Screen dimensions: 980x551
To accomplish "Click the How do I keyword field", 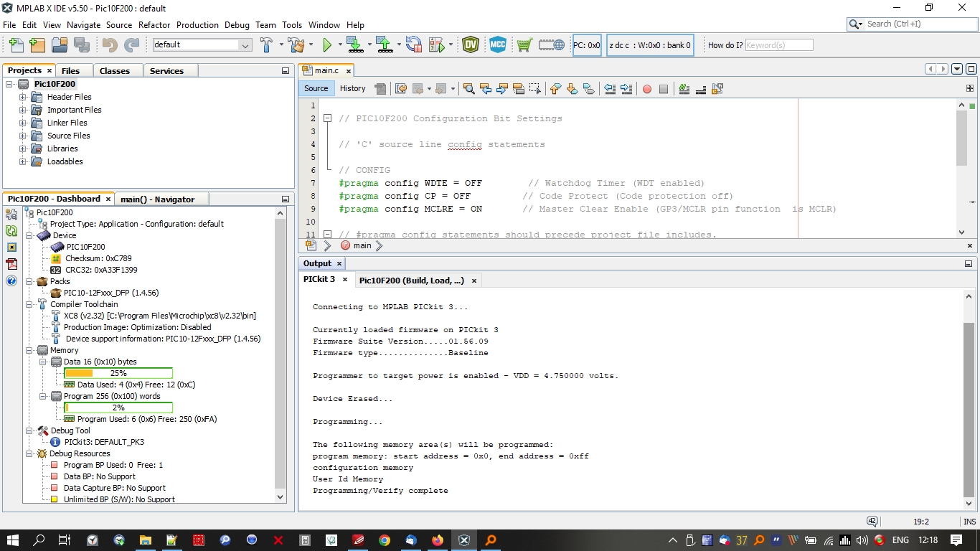I will click(x=778, y=44).
